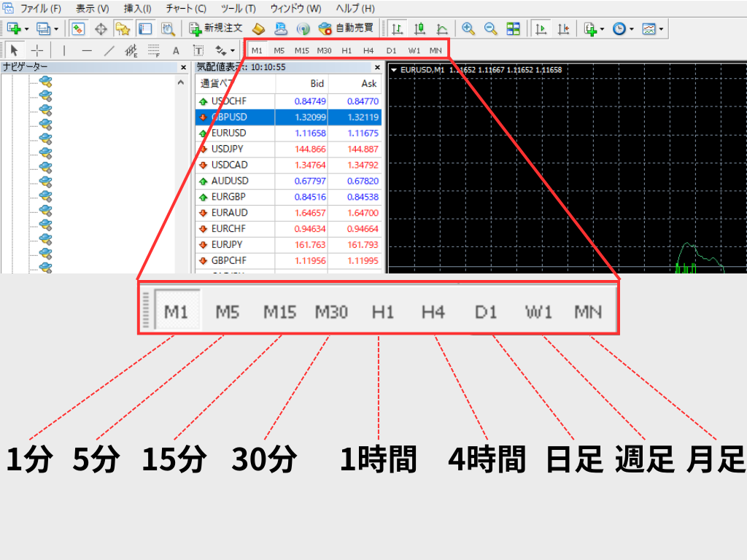This screenshot has width=747, height=560.
Task: Tile chart windows with grid icon
Action: coord(513,29)
